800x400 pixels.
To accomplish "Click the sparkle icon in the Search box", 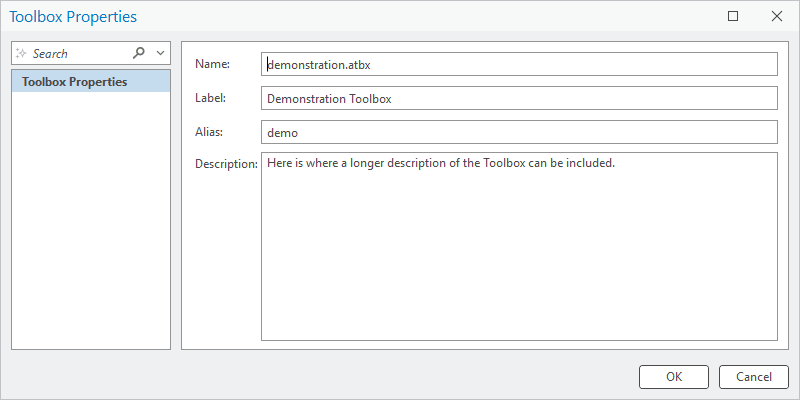I will (x=21, y=53).
